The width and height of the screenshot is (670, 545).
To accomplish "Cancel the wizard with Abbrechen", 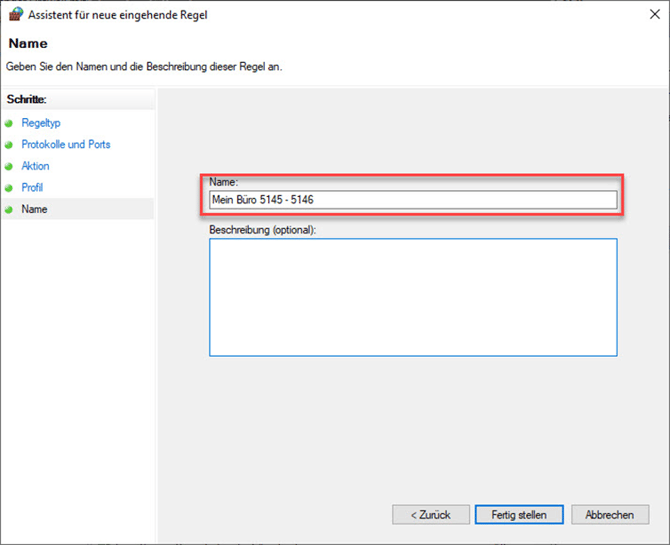I will tap(609, 515).
